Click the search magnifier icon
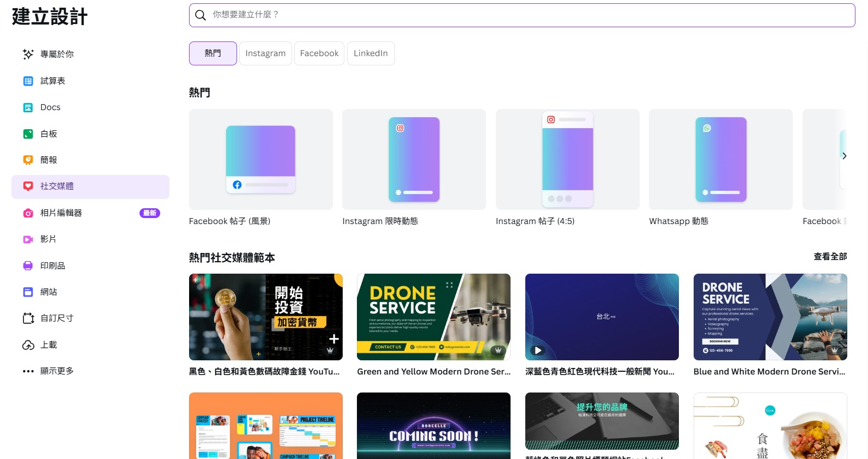This screenshot has width=868, height=459. pos(201,15)
